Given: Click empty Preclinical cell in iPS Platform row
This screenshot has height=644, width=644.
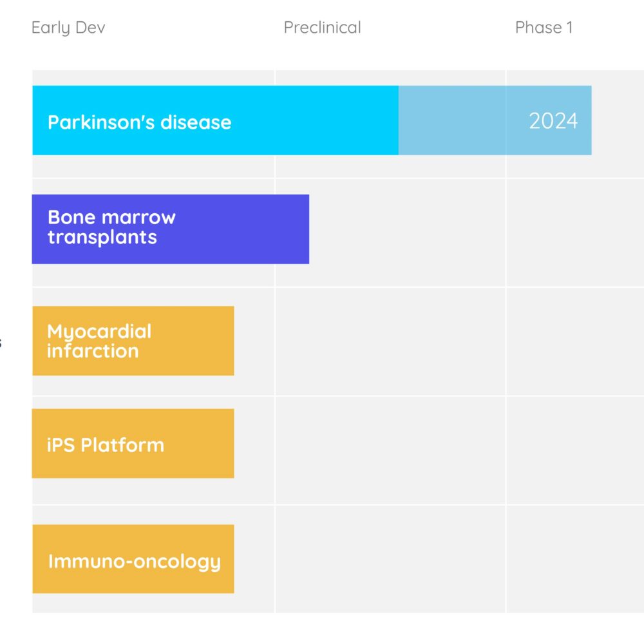Looking at the screenshot, I should pyautogui.click(x=391, y=450).
